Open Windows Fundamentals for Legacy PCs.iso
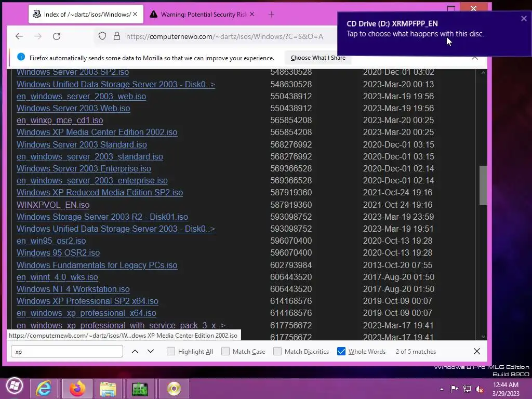532x399 pixels. click(x=97, y=265)
